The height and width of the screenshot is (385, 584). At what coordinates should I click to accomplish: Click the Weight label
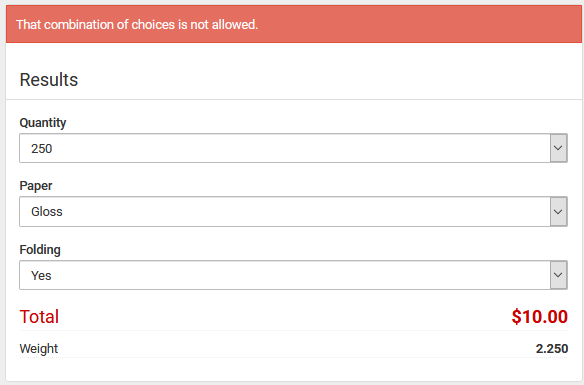(x=39, y=349)
